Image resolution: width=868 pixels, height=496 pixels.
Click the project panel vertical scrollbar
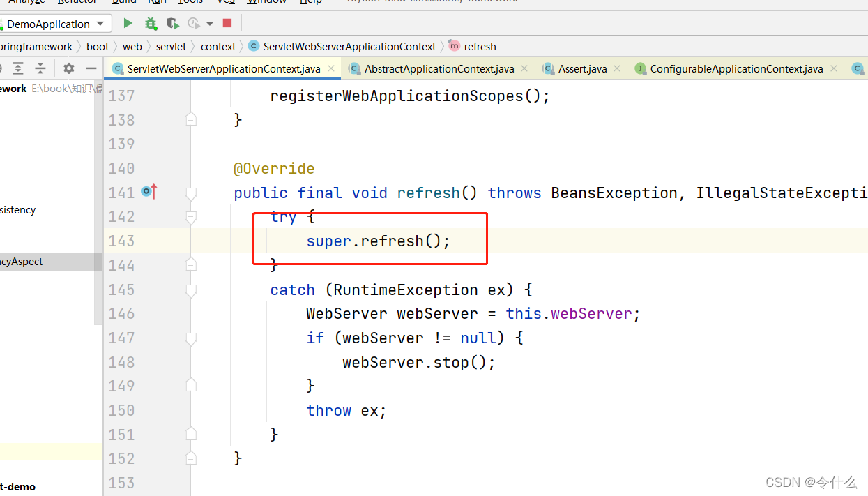point(98,202)
